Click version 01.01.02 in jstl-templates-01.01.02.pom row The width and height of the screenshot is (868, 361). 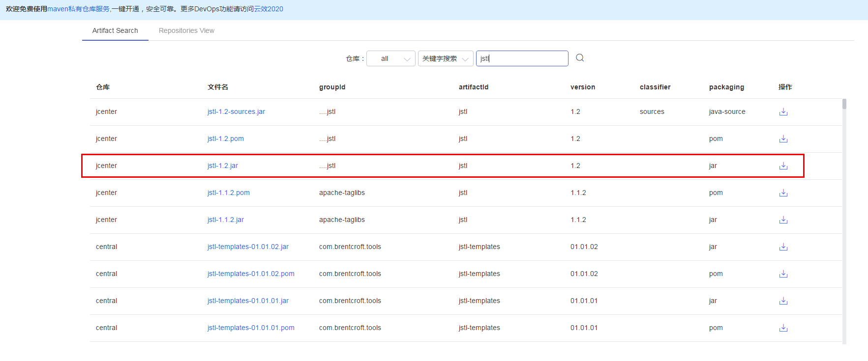(584, 274)
